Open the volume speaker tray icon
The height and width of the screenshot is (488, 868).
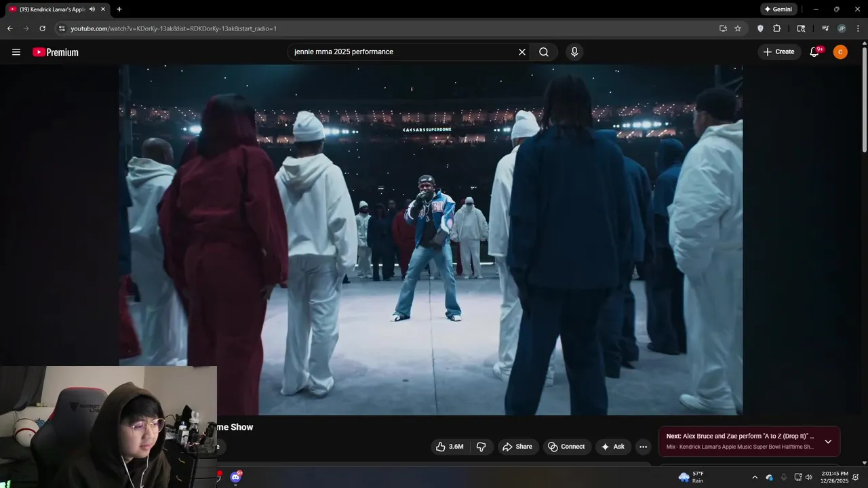[808, 477]
